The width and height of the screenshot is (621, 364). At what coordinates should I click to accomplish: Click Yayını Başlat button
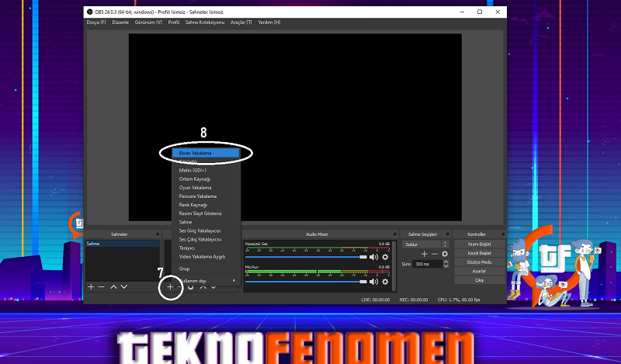tap(480, 244)
